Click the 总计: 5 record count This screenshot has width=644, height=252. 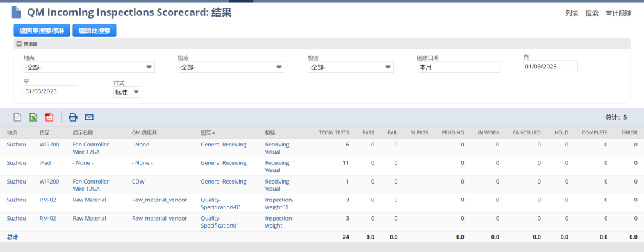tap(616, 118)
